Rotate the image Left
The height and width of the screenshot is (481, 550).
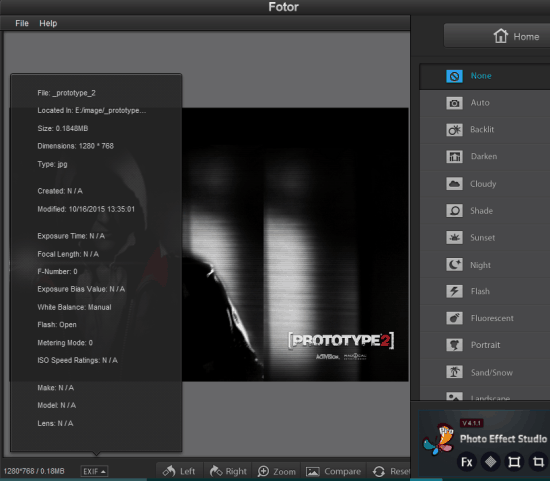click(x=179, y=471)
